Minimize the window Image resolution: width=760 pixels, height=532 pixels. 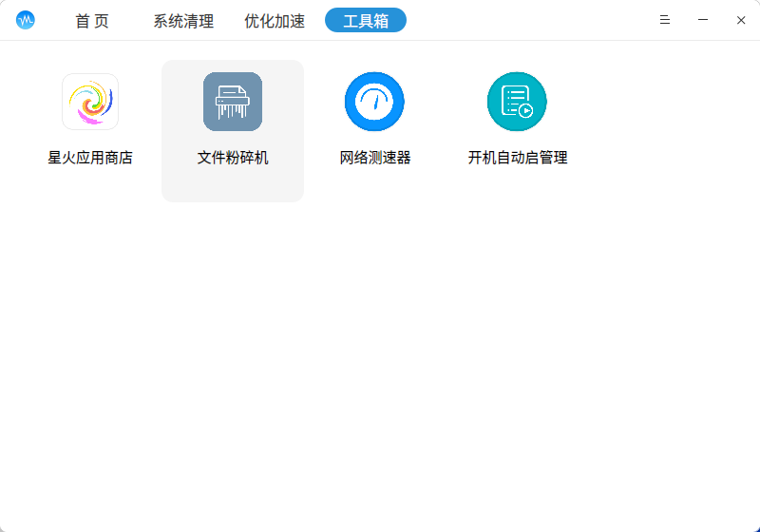(703, 20)
